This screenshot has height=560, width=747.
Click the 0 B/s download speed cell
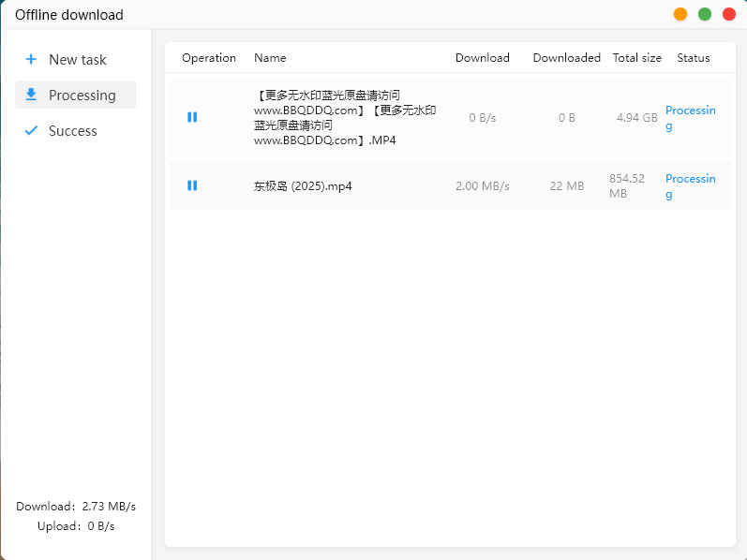[482, 118]
